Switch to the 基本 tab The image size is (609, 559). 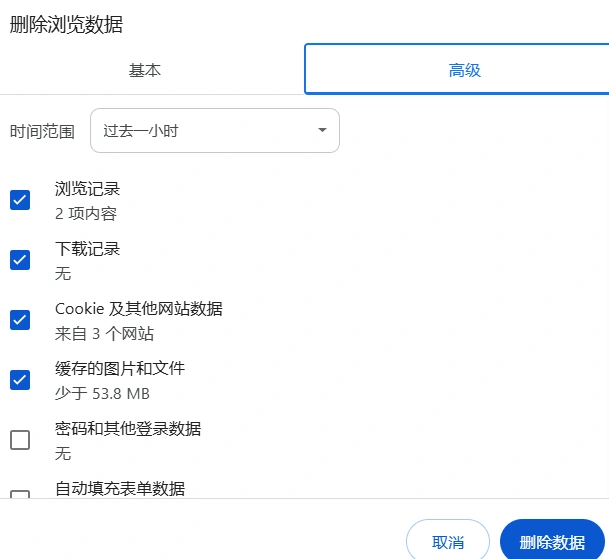pyautogui.click(x=145, y=70)
